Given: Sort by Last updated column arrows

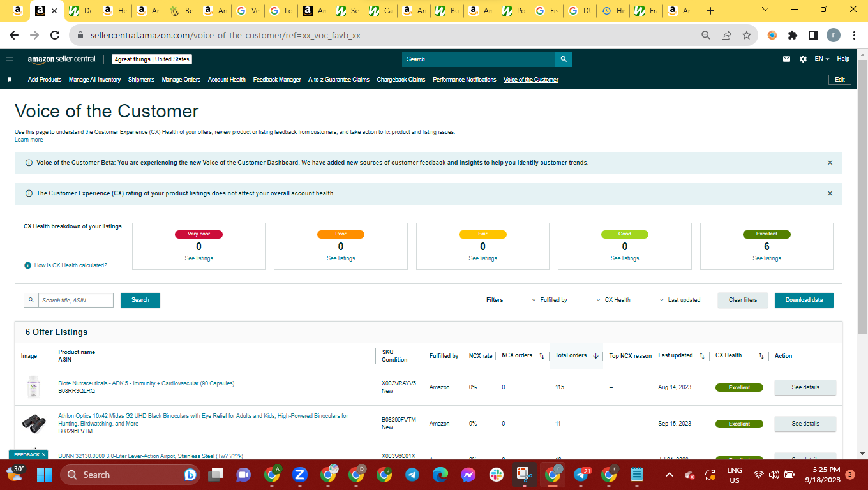Looking at the screenshot, I should [x=701, y=356].
